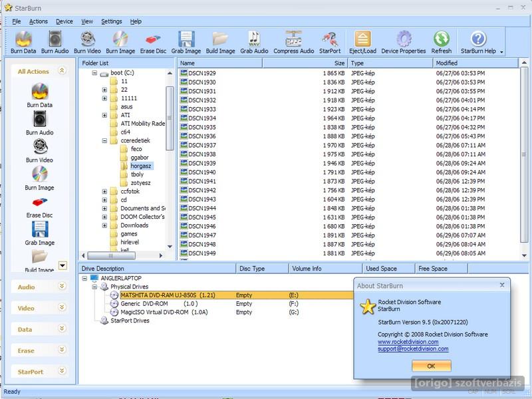Choose Burn Image in All Actions sidebar
Screen dimensions: 532x399
tap(39, 178)
